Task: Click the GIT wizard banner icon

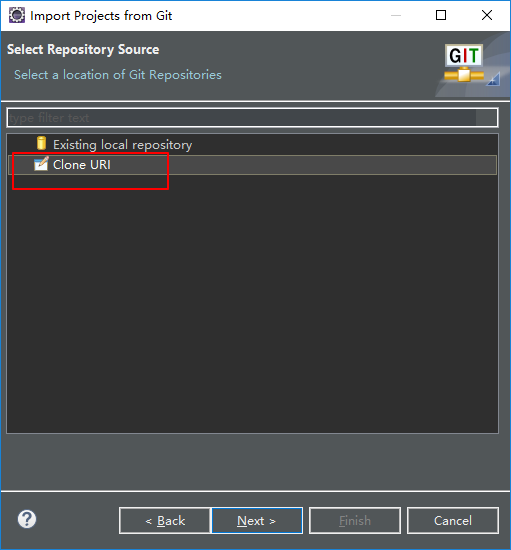Action: tap(464, 63)
